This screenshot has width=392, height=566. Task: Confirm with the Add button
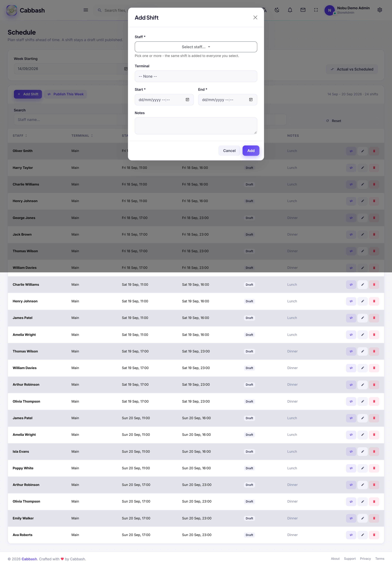tap(251, 151)
